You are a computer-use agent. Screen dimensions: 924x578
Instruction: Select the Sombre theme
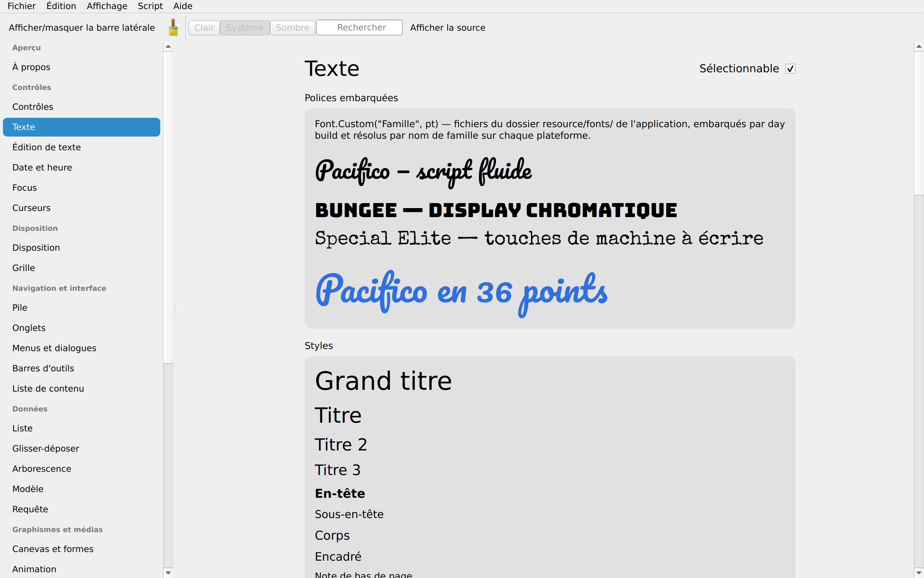(292, 27)
